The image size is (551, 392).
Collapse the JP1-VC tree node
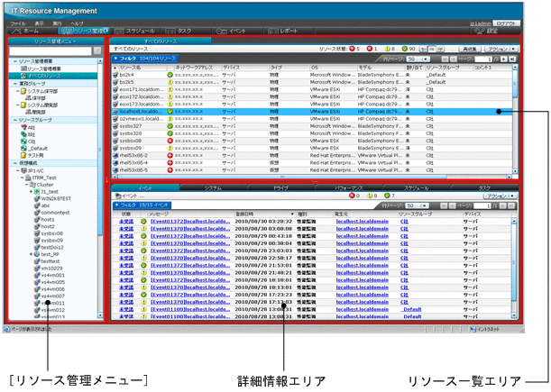tap(18, 170)
